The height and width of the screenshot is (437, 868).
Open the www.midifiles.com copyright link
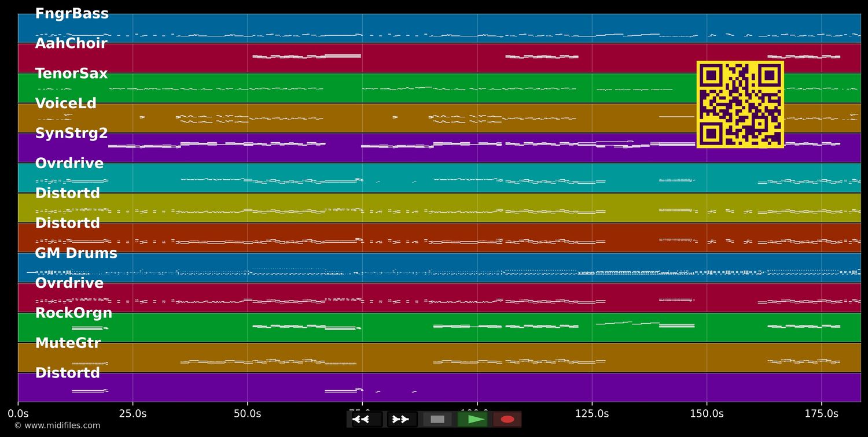pyautogui.click(x=57, y=425)
